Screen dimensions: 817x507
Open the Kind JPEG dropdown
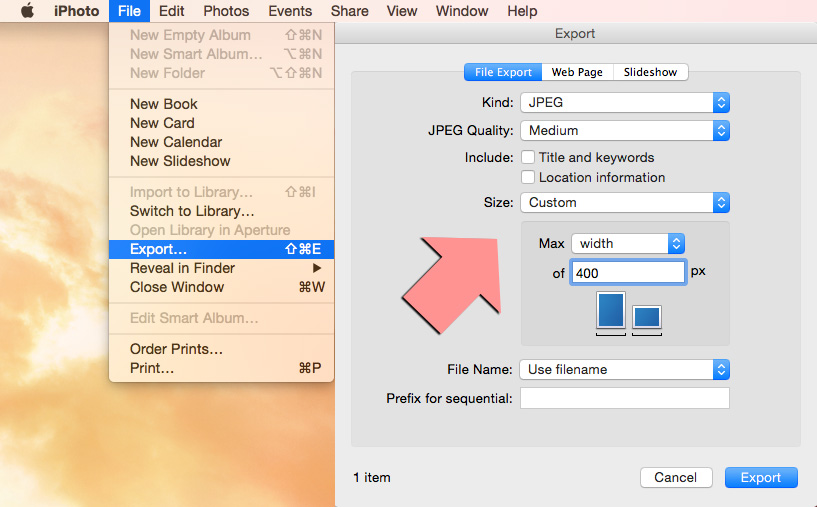[624, 102]
